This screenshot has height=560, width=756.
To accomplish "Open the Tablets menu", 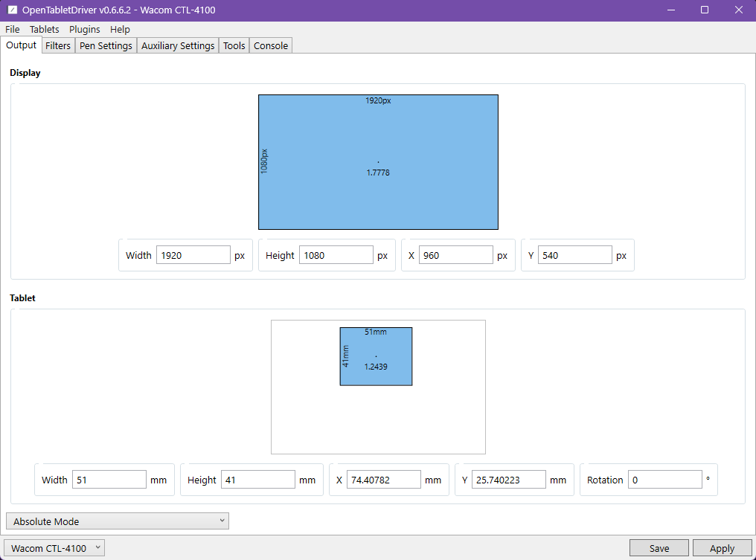I will coord(45,30).
